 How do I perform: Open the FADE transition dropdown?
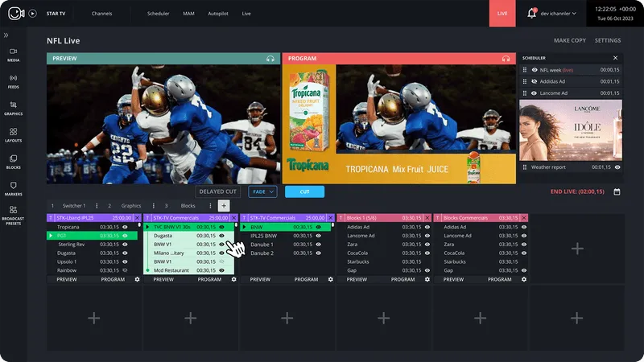(x=263, y=191)
